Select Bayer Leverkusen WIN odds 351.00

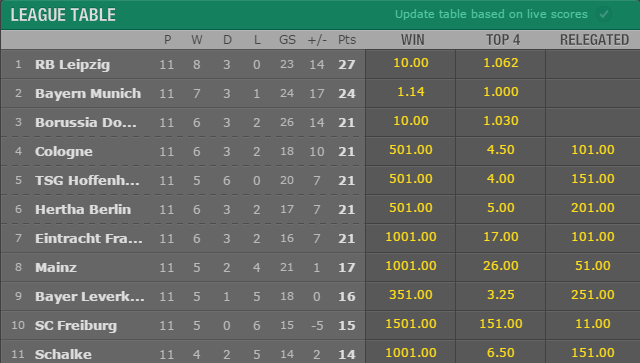point(411,295)
